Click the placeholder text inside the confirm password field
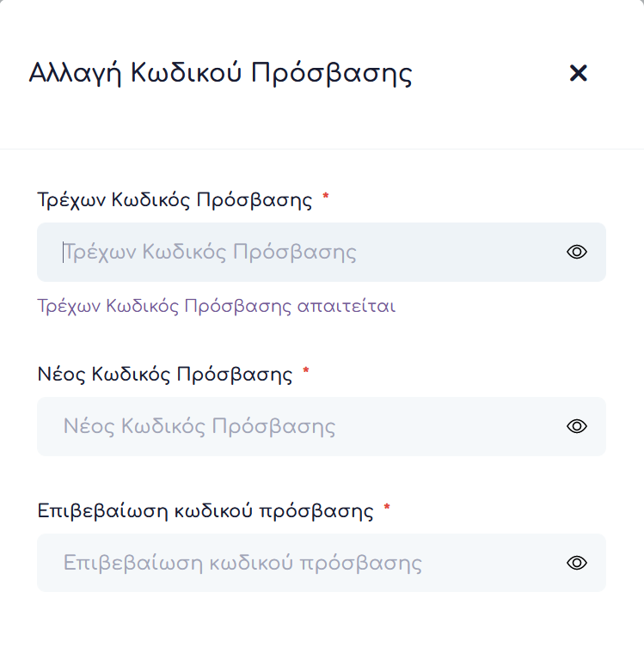The image size is (644, 659). (x=242, y=563)
